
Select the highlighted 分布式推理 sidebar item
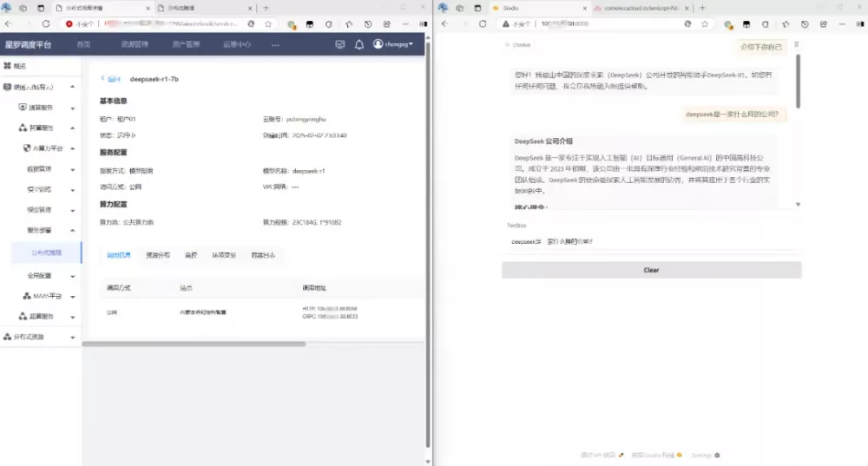coord(47,253)
